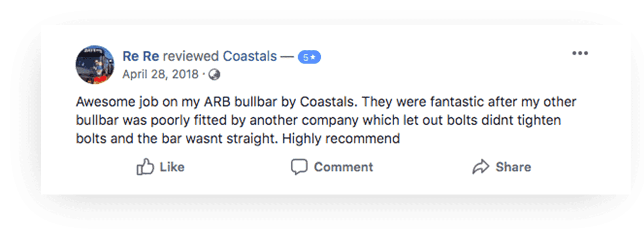Click the blue 5-star rating badge

309,57
